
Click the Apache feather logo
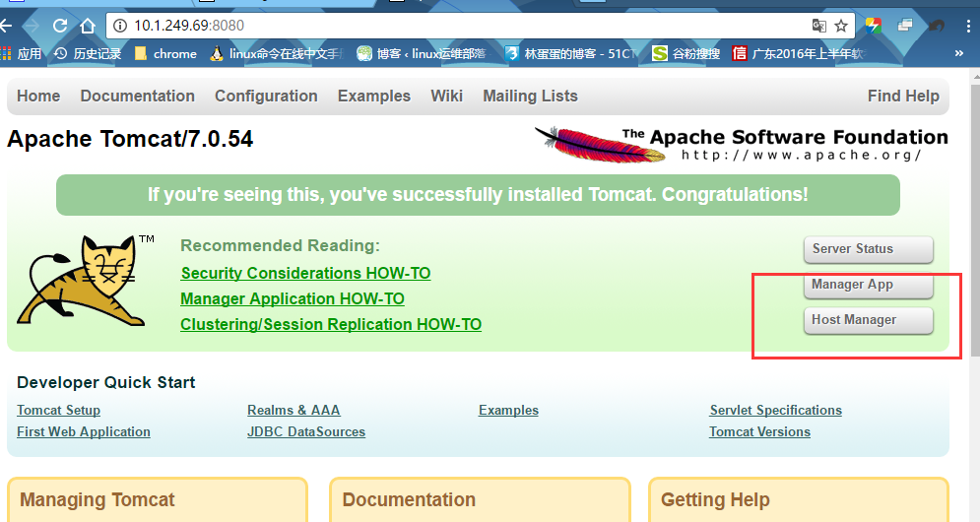600,144
